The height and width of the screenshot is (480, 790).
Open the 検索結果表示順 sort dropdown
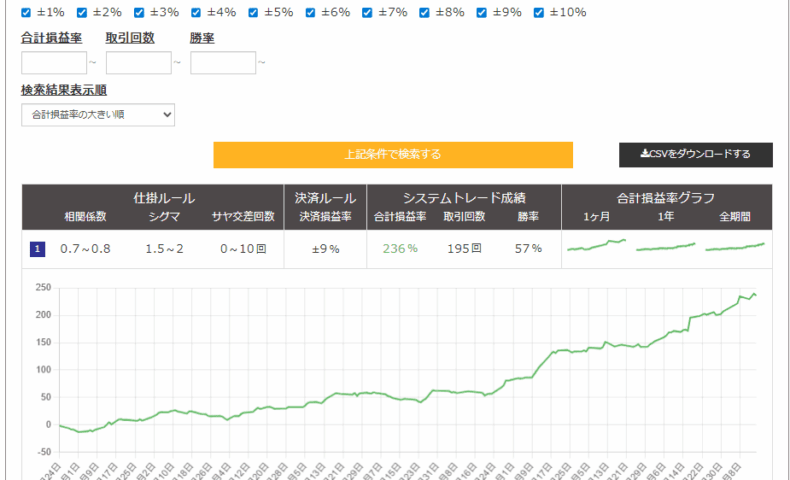tap(98, 115)
